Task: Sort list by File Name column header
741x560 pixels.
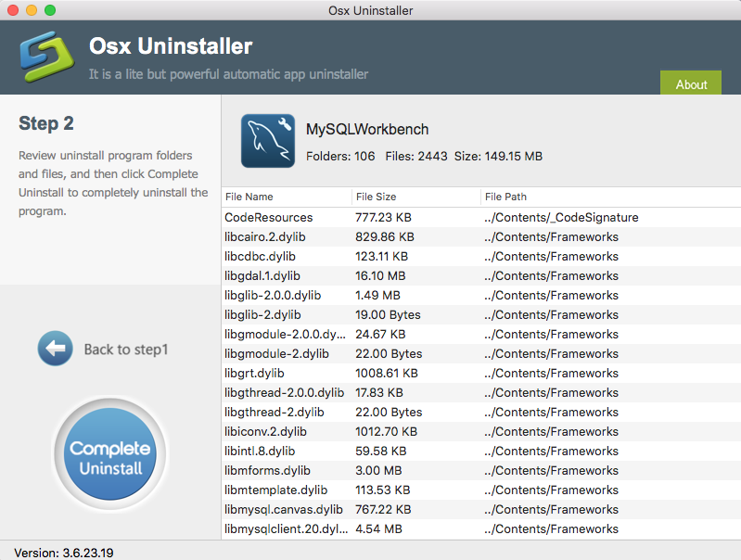Action: [249, 197]
